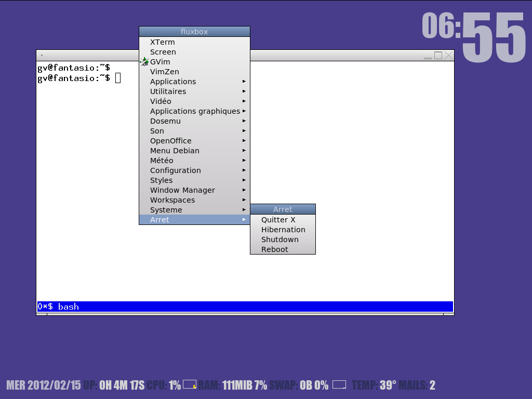Maximize the terminal window
532x399 pixels.
[438, 55]
